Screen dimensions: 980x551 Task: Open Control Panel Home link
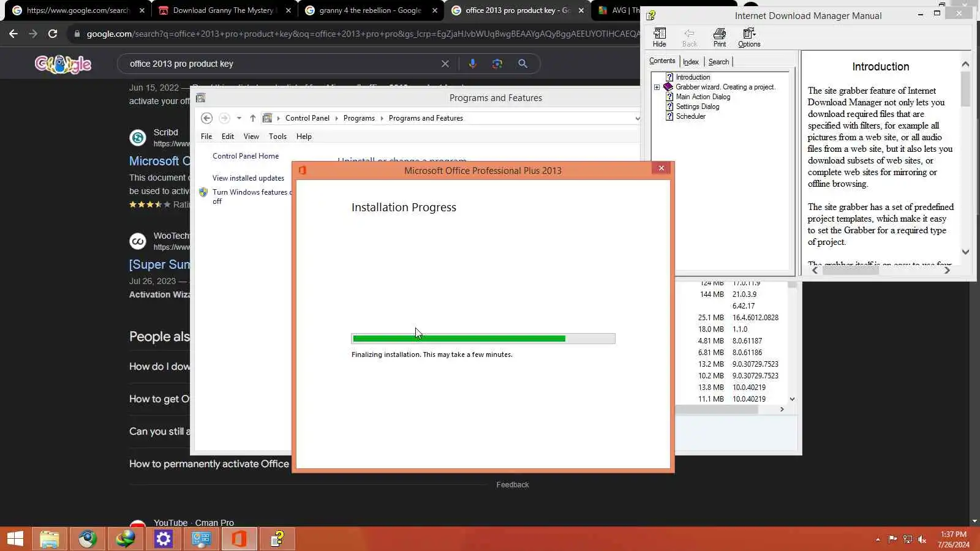(246, 156)
